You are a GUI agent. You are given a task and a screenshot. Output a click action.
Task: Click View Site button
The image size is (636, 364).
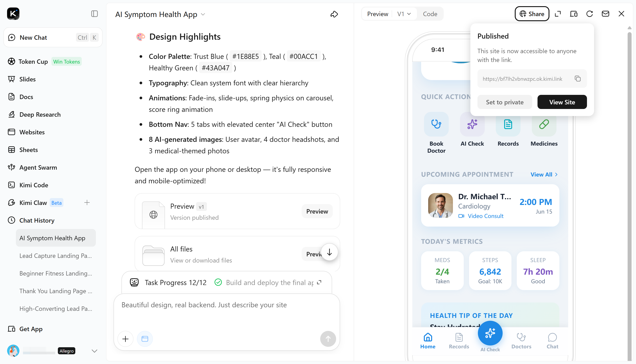[562, 102]
